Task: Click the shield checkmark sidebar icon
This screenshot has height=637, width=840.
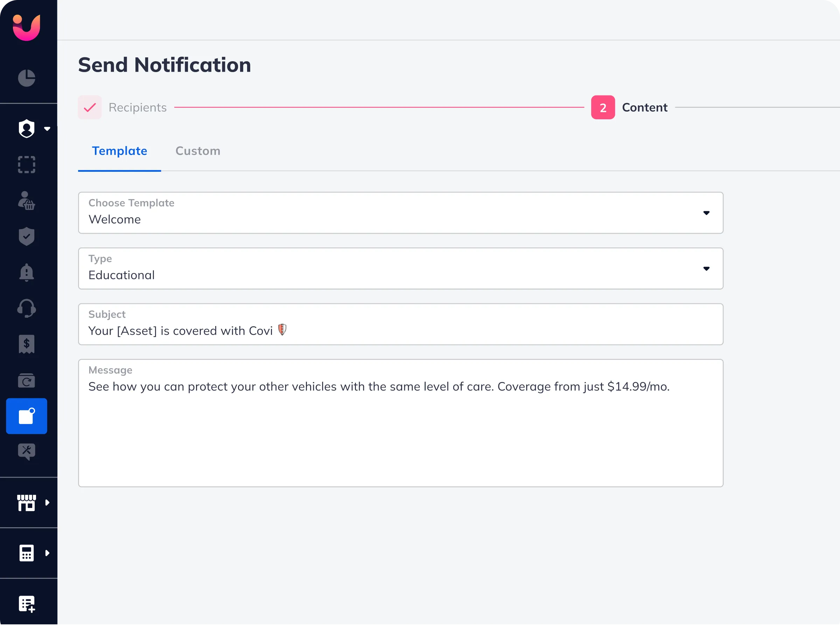Action: pos(27,236)
